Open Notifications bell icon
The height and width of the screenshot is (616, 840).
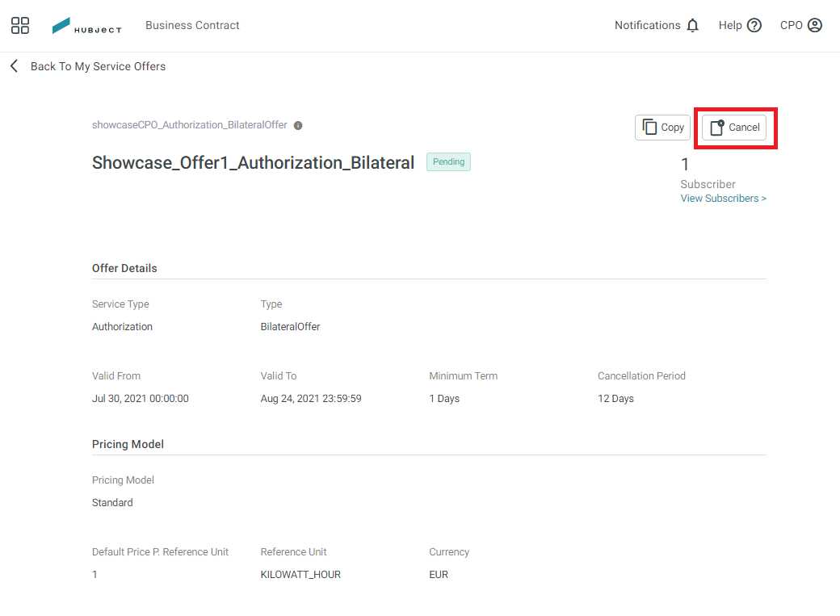[693, 25]
